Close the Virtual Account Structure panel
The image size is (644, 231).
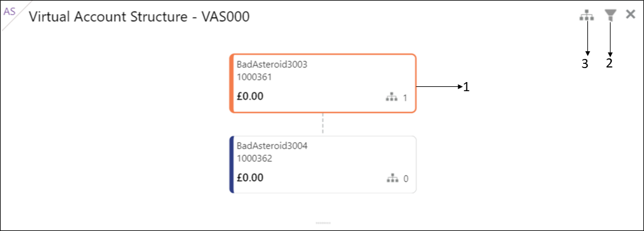point(631,15)
